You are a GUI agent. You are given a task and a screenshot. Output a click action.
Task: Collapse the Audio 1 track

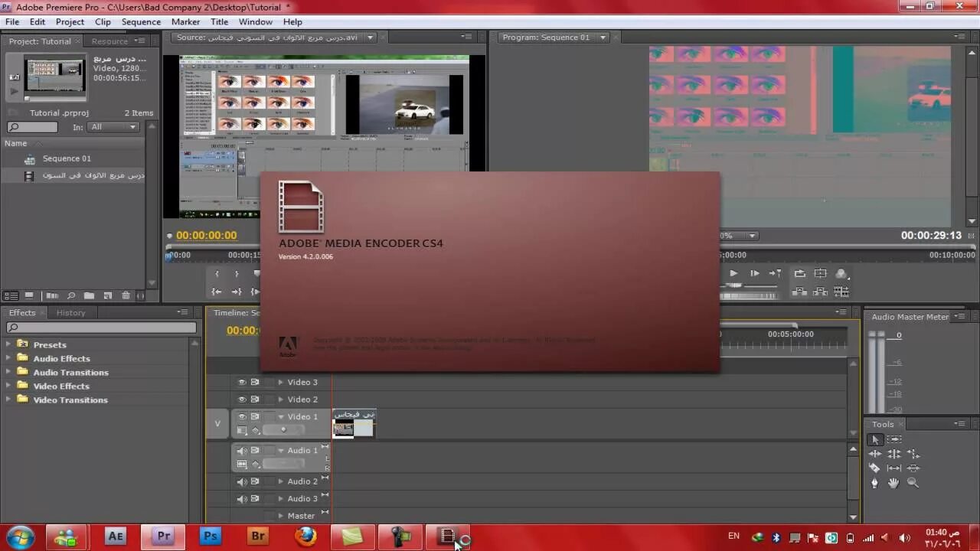[x=280, y=451]
